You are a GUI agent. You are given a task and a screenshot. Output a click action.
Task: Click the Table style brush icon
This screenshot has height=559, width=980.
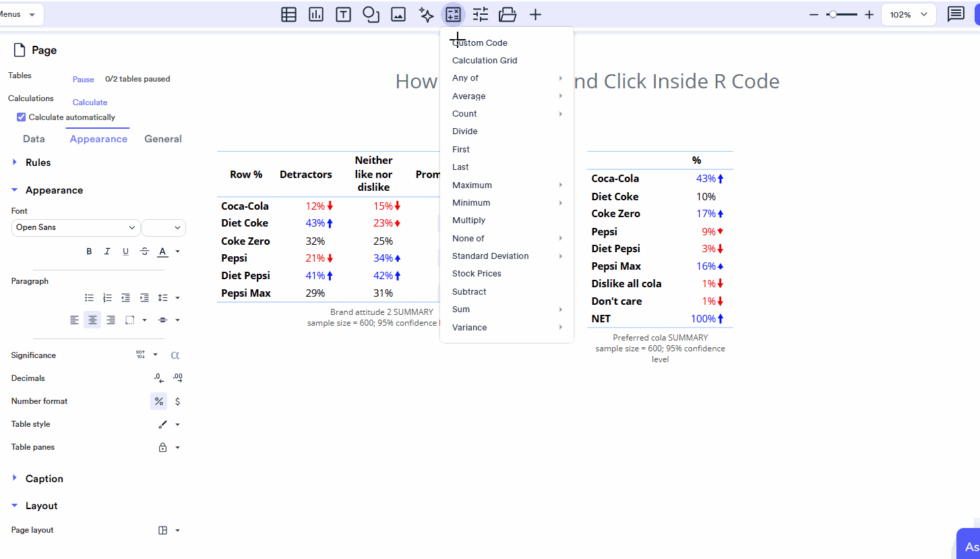[x=162, y=424]
